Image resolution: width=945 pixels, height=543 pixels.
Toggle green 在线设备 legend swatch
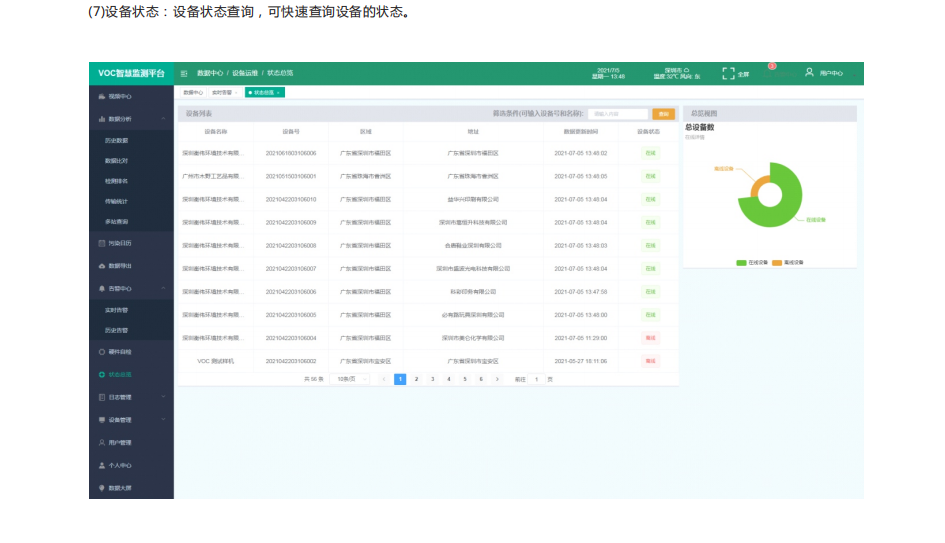point(741,263)
